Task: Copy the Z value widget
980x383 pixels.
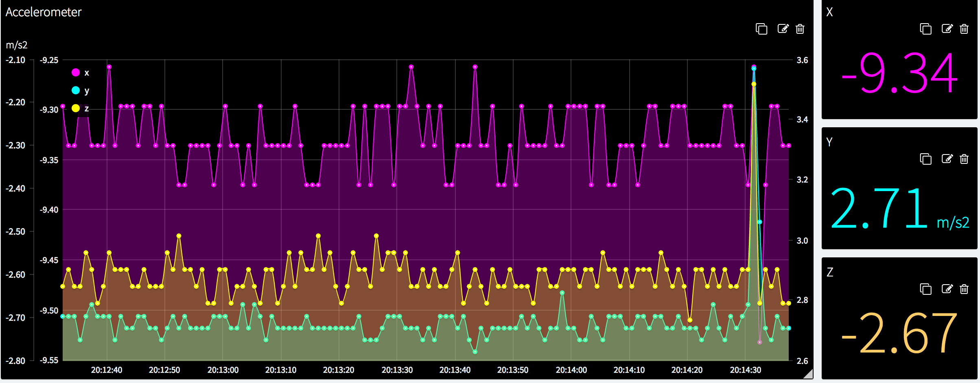Action: 925,289
